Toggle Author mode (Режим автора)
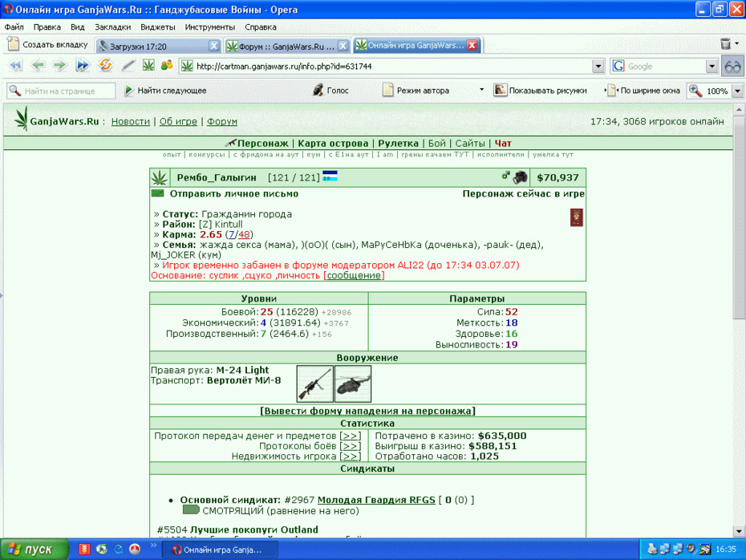 416,91
